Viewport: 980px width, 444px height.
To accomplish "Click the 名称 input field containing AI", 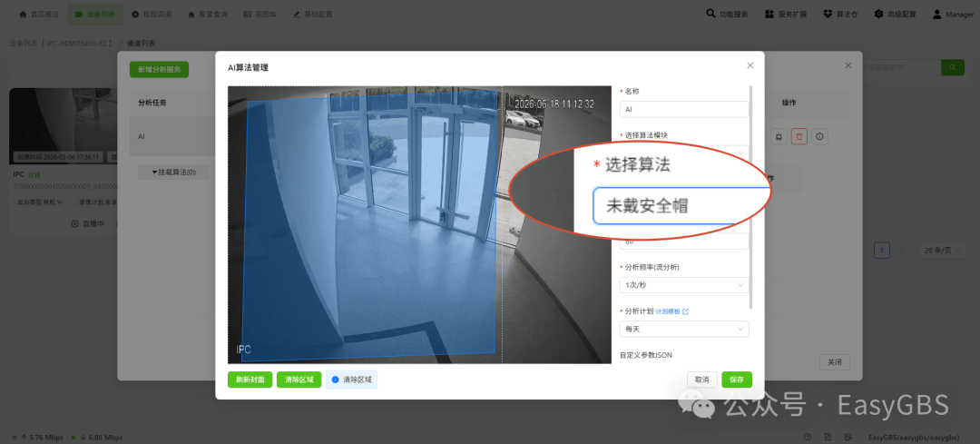I will (684, 110).
